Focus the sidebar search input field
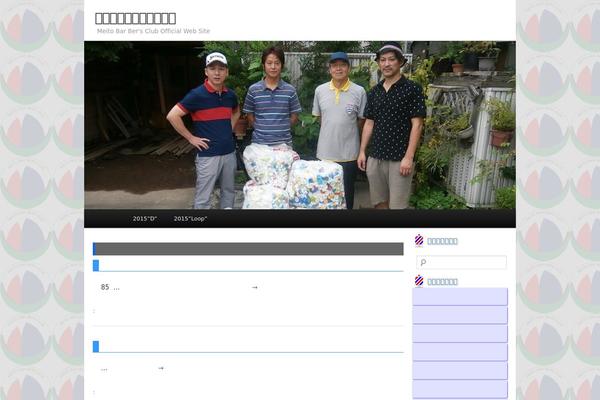 pos(461,262)
